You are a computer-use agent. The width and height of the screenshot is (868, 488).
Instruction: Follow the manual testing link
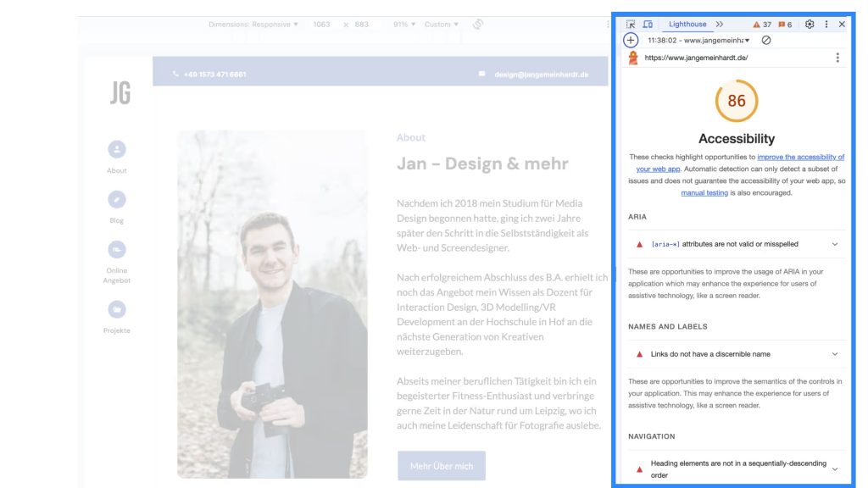click(704, 193)
